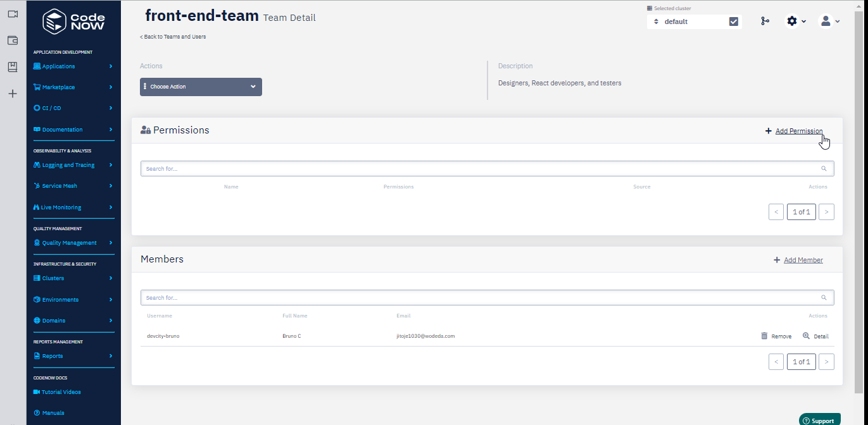
Task: Click the Permissions page indicator 1 of 1
Action: (x=802, y=212)
